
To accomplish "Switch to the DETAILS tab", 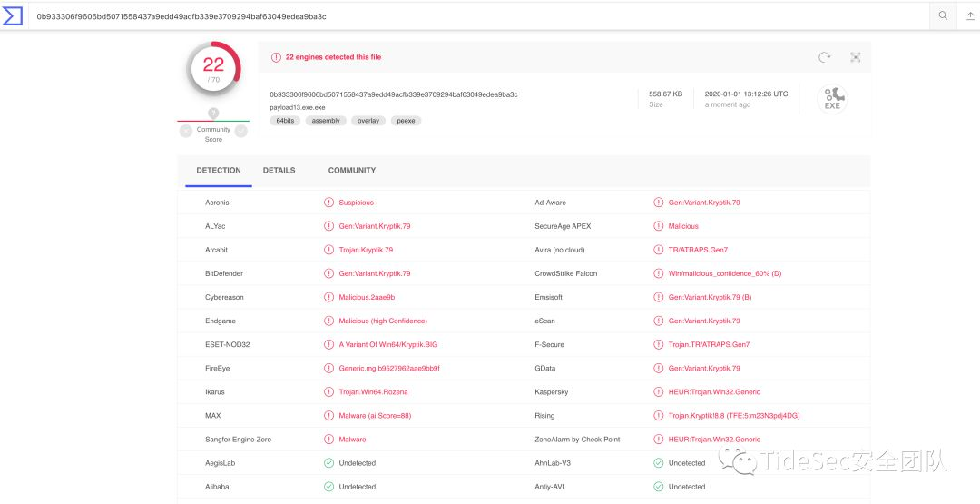I will pyautogui.click(x=279, y=170).
